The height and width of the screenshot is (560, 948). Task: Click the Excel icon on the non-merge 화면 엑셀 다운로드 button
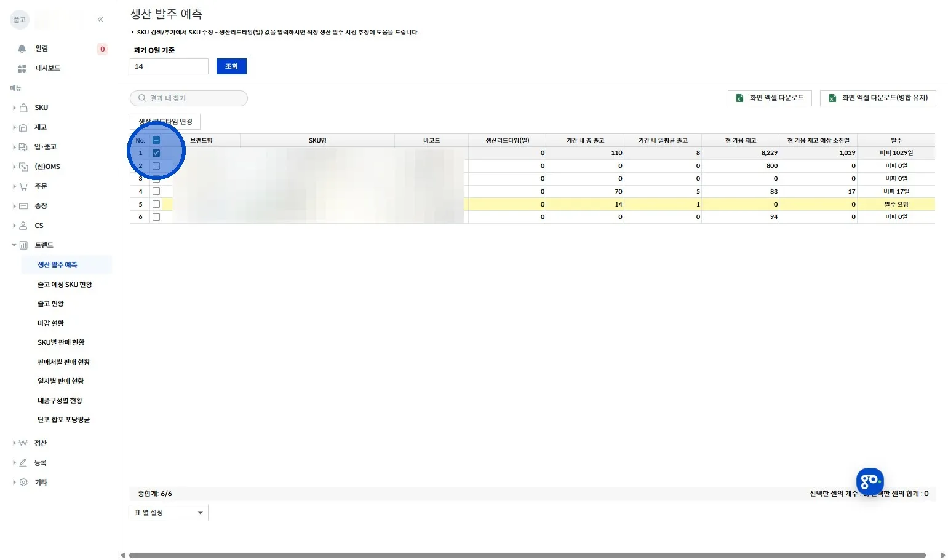coord(739,98)
